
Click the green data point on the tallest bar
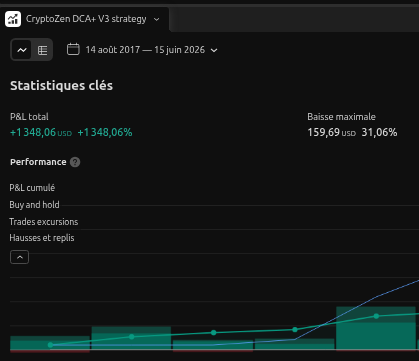pyautogui.click(x=376, y=316)
